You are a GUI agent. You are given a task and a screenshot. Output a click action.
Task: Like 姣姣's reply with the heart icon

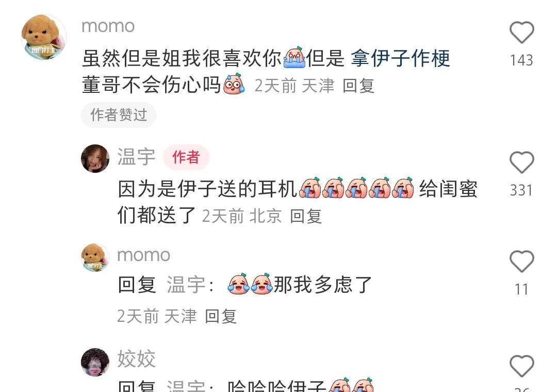[521, 366]
